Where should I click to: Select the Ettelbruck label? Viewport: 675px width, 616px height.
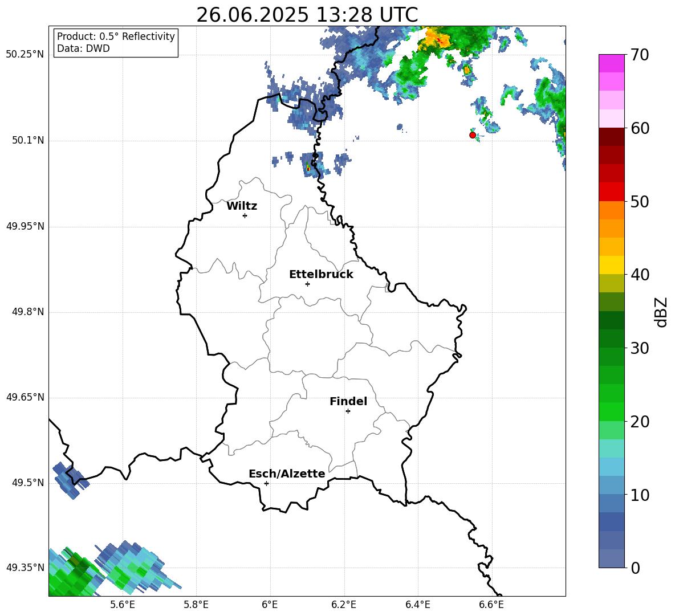point(321,275)
